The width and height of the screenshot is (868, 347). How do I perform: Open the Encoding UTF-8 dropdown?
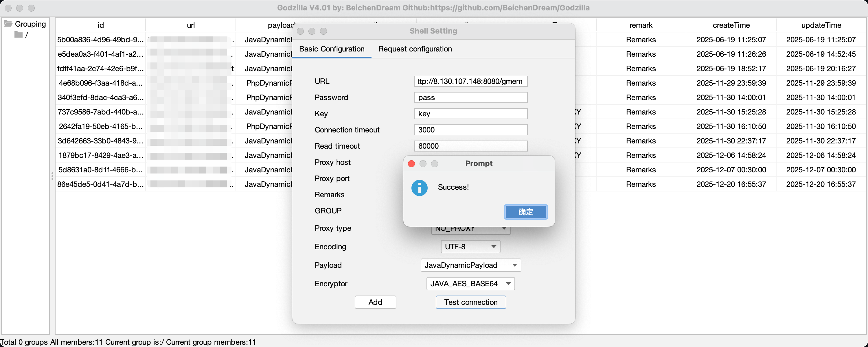(x=470, y=247)
